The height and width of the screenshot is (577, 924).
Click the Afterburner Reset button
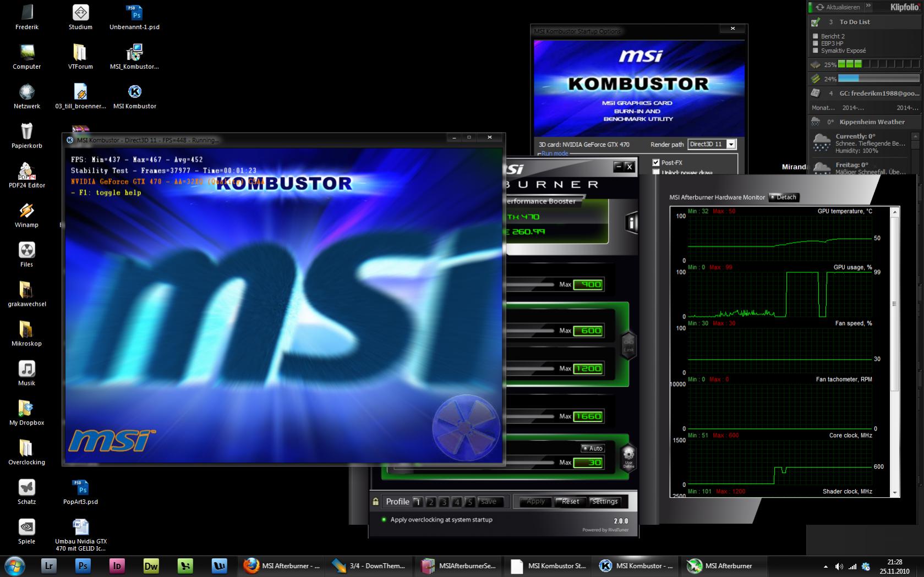(570, 502)
